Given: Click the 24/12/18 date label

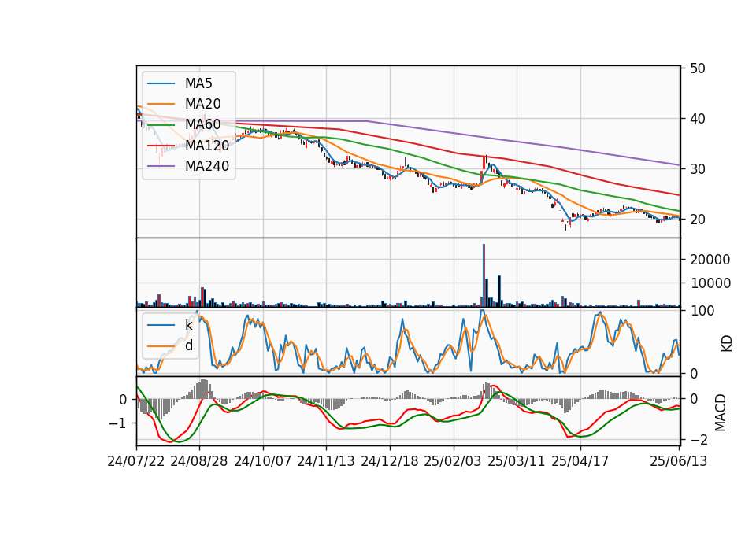Looking at the screenshot, I should click(x=390, y=461).
